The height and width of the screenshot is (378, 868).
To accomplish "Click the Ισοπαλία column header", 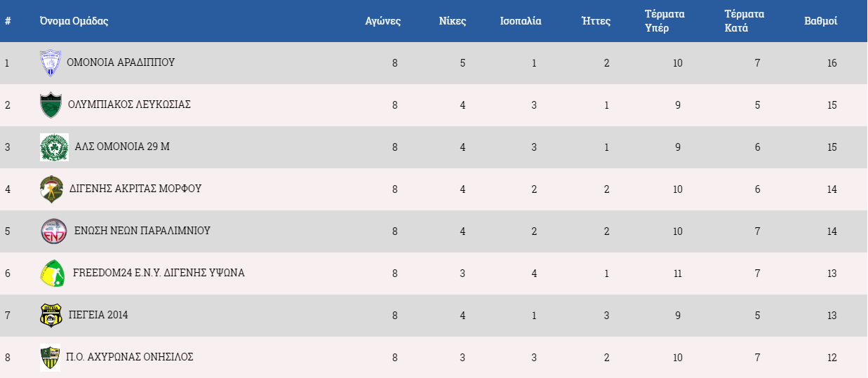I will point(521,21).
